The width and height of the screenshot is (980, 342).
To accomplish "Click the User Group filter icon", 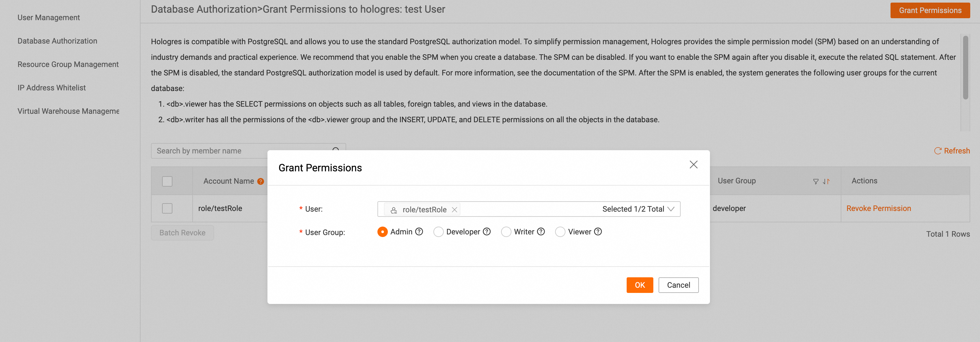I will coord(816,181).
